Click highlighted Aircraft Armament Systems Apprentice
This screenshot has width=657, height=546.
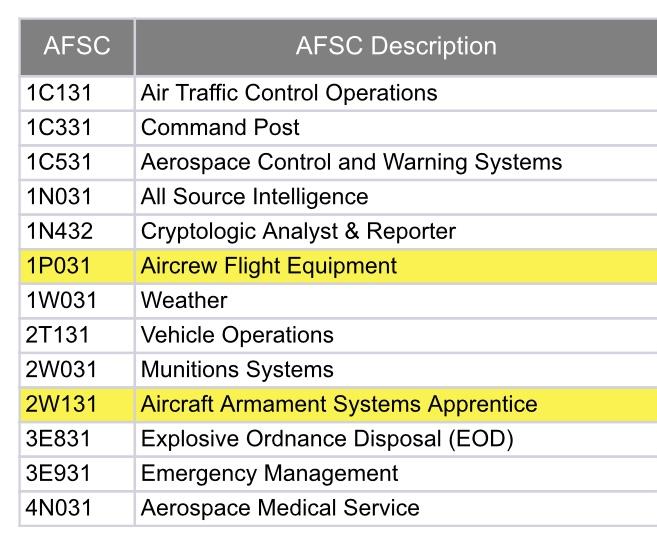[x=339, y=405]
